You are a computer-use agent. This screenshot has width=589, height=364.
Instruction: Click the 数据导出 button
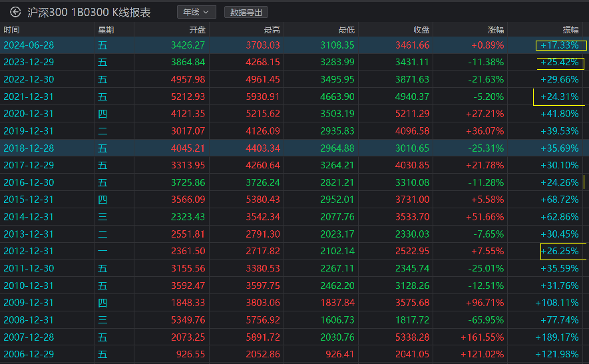tap(246, 12)
